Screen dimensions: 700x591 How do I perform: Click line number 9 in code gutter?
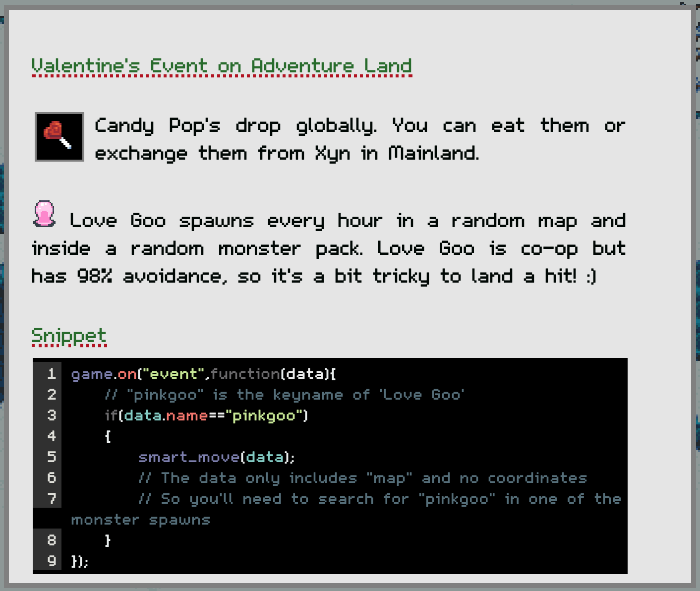click(x=51, y=561)
